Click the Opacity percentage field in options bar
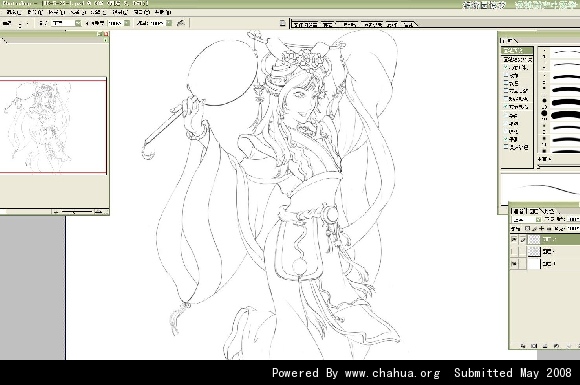 click(115, 23)
